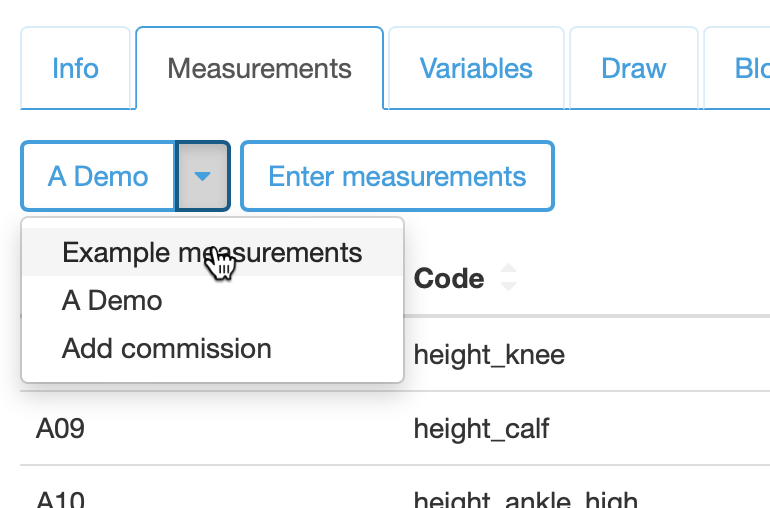Open the Variables tab

(x=476, y=68)
